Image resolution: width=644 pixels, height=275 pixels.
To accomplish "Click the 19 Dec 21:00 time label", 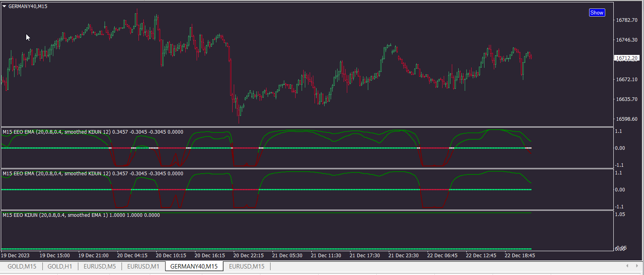I will point(93,255).
